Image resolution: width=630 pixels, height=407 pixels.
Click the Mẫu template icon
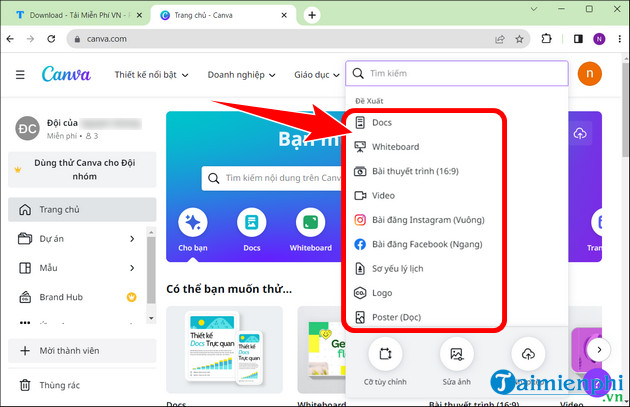click(25, 268)
